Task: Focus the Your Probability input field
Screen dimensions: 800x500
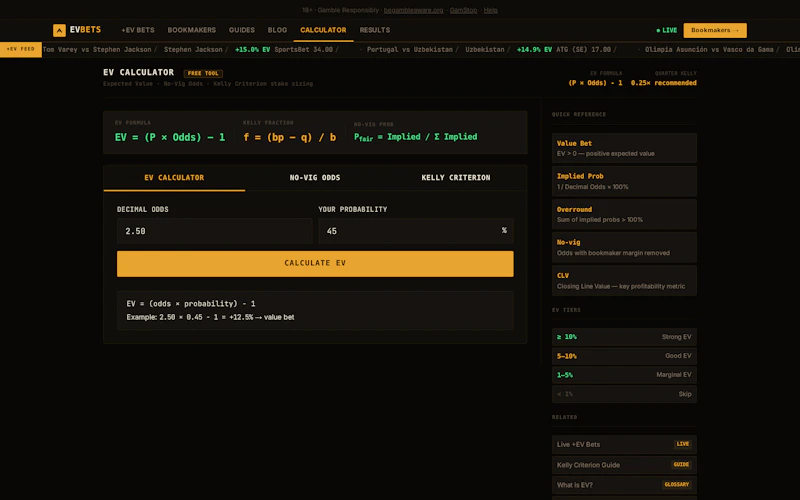Action: tap(416, 231)
